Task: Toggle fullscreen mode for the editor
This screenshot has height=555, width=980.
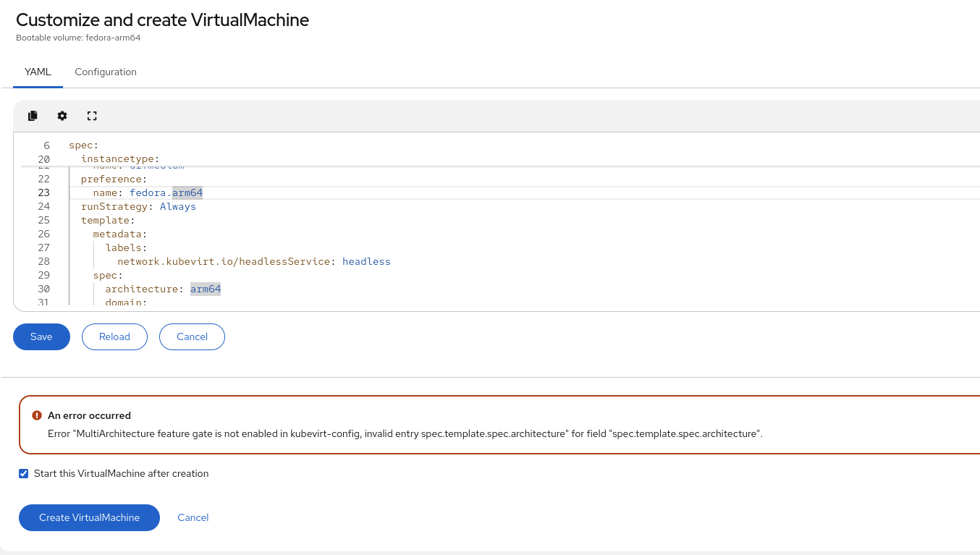Action: click(x=92, y=116)
